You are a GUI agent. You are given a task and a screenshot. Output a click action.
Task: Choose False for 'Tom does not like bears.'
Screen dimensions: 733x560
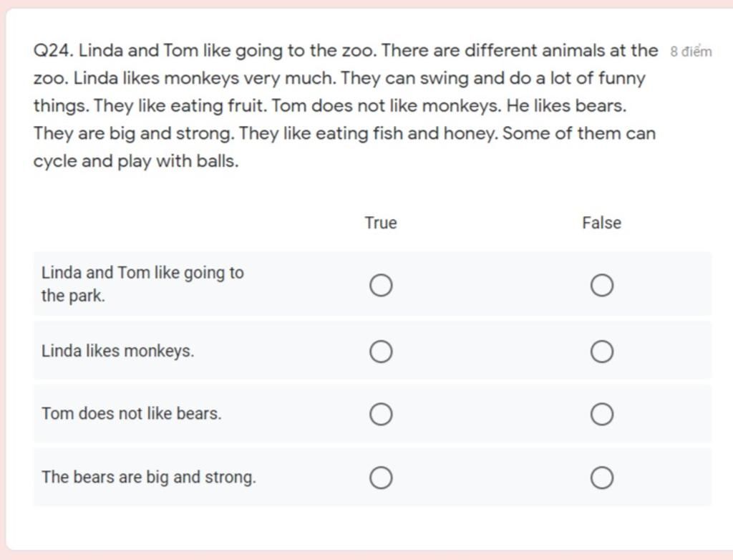coord(601,414)
